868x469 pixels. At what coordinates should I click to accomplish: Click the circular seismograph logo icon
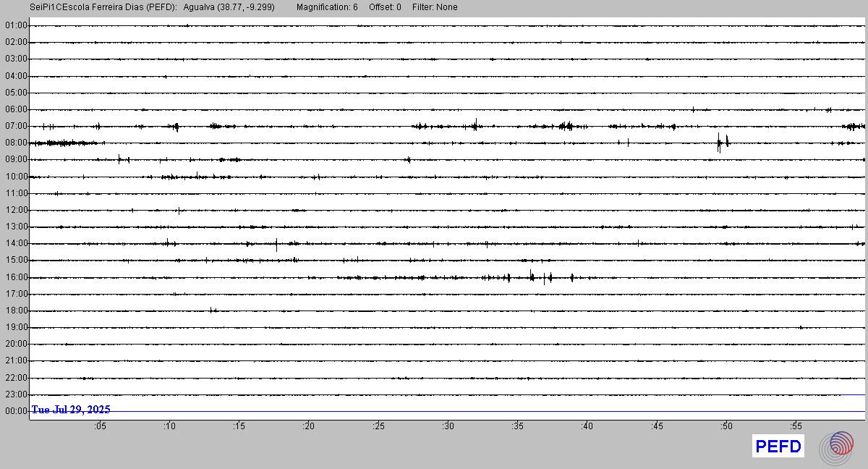[x=836, y=447]
